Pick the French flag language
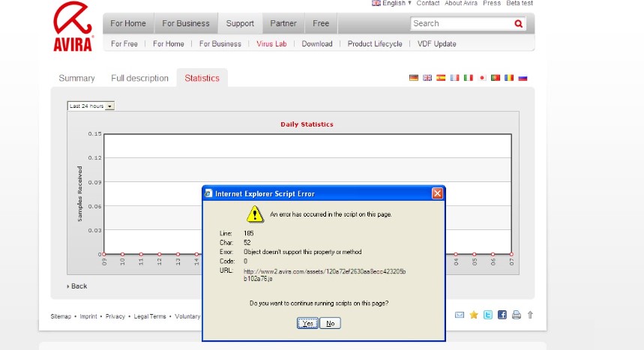This screenshot has height=350, width=644. click(454, 78)
